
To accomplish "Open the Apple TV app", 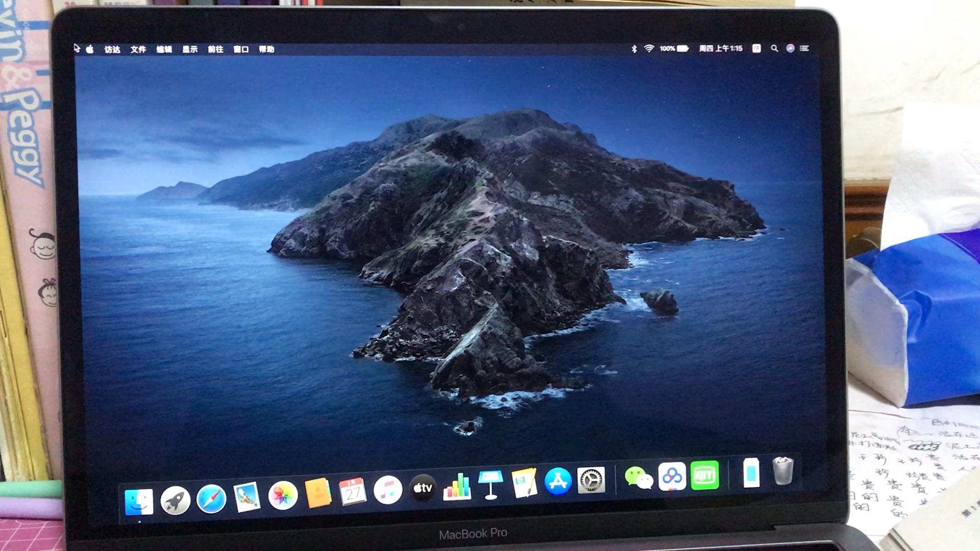I will click(x=423, y=488).
